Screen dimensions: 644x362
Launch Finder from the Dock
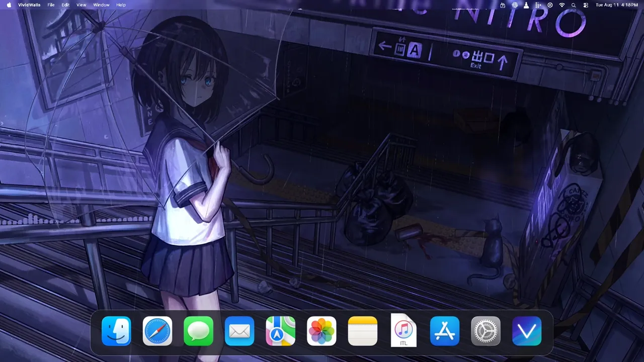click(x=116, y=331)
